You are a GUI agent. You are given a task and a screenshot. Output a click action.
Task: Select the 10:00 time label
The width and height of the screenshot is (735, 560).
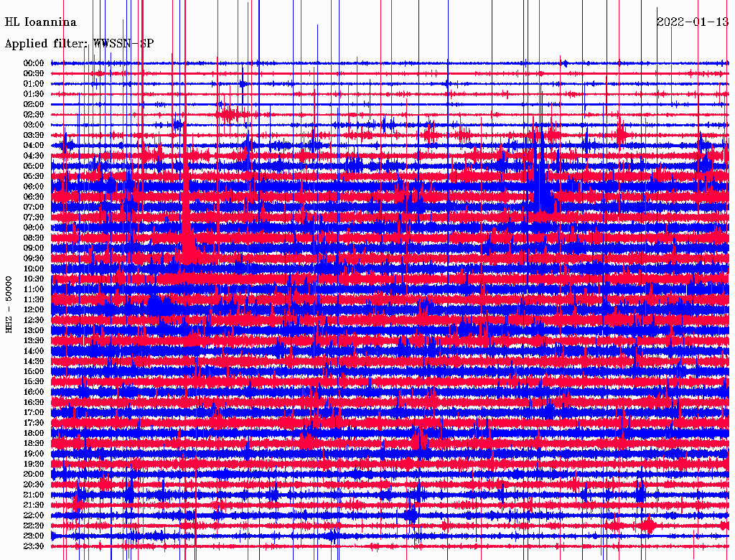[34, 269]
